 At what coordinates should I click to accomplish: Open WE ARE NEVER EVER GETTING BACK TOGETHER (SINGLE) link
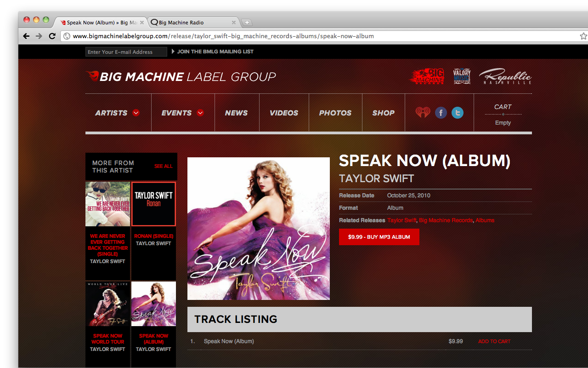click(x=108, y=245)
